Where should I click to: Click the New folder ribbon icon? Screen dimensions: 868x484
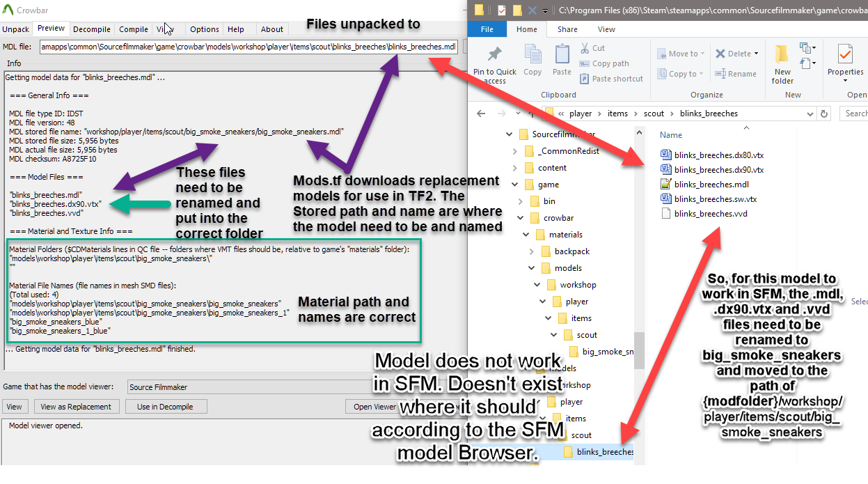click(782, 54)
